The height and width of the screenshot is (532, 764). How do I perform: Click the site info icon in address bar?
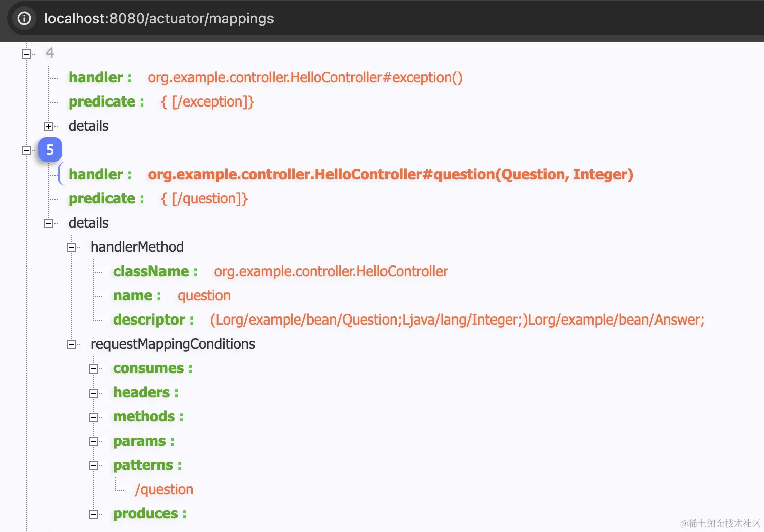[24, 18]
